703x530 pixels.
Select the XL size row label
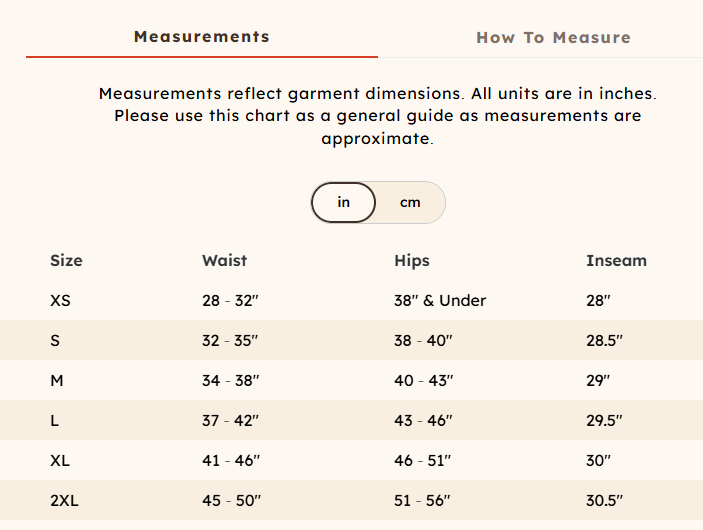point(61,460)
